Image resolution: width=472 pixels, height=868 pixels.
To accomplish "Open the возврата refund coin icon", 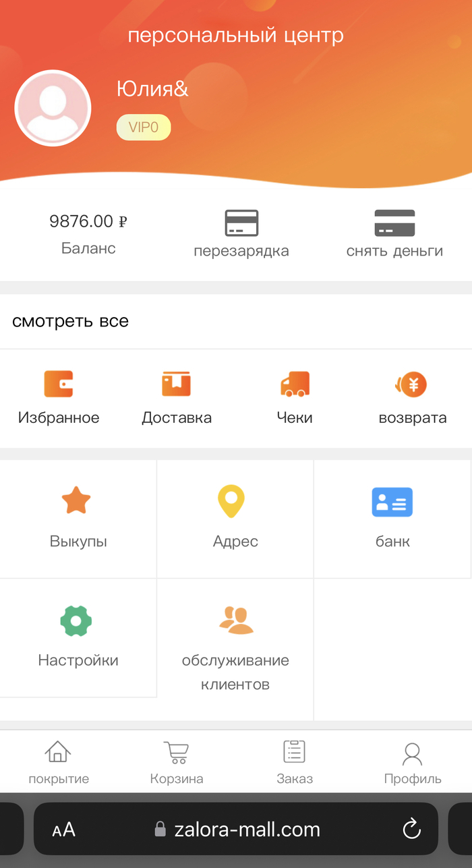I will coord(411,384).
